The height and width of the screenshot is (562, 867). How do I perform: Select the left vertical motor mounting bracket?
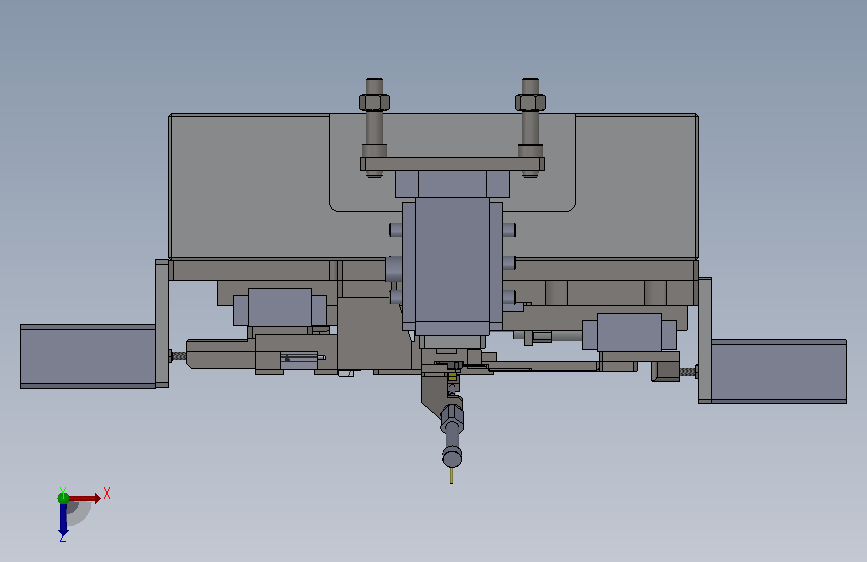(x=162, y=323)
